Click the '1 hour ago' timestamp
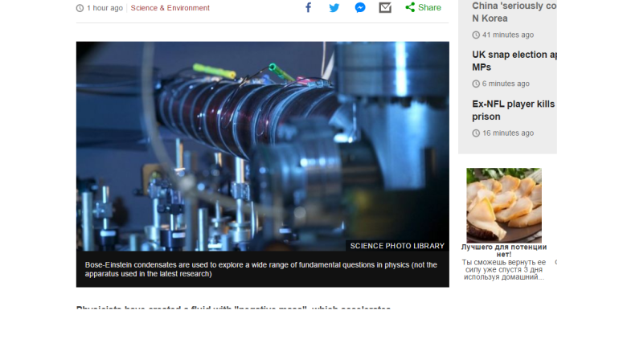The image size is (619, 364). [x=105, y=8]
